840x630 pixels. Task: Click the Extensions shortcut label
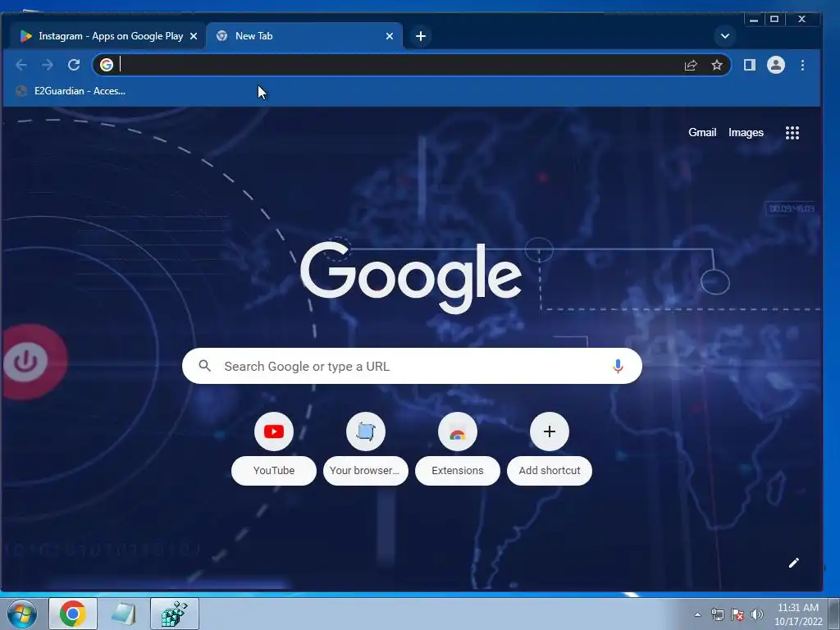pyautogui.click(x=458, y=470)
